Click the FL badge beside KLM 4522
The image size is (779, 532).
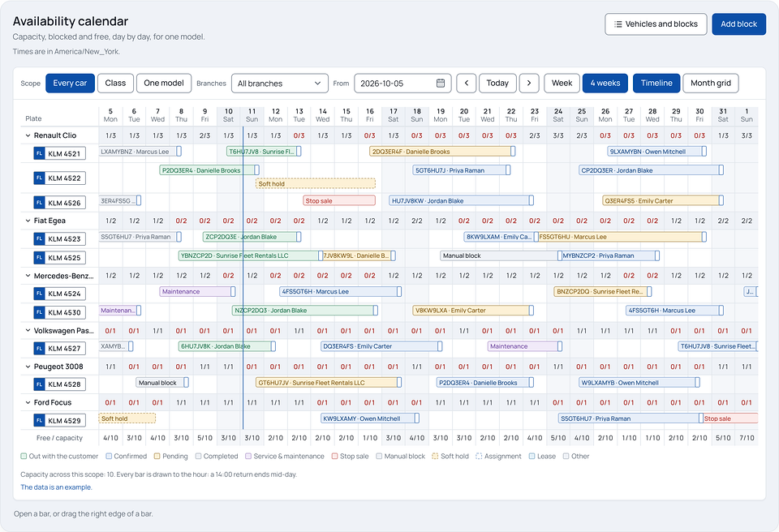click(x=39, y=178)
